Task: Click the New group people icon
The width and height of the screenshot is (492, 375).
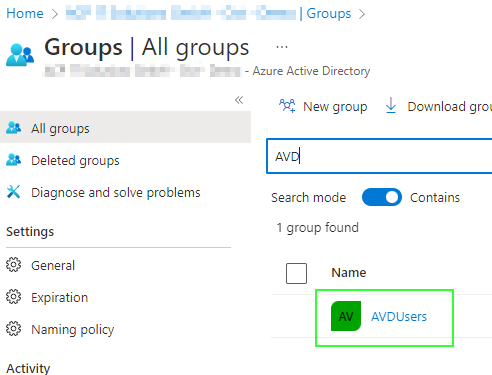Action: pyautogui.click(x=287, y=106)
